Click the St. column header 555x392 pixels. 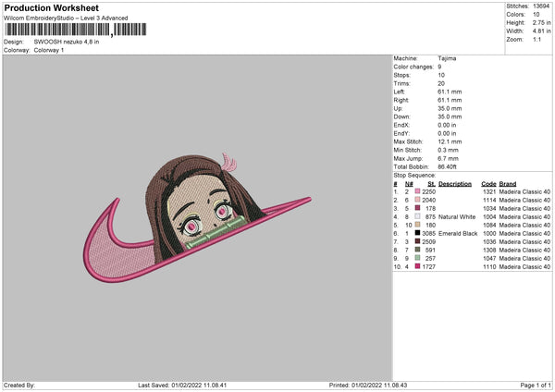pos(431,184)
